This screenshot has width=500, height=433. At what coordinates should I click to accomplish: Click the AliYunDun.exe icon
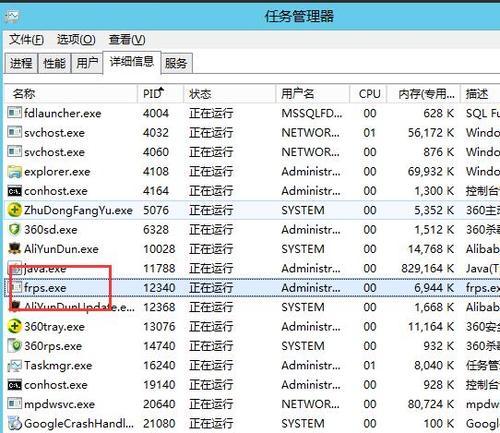tap(14, 248)
